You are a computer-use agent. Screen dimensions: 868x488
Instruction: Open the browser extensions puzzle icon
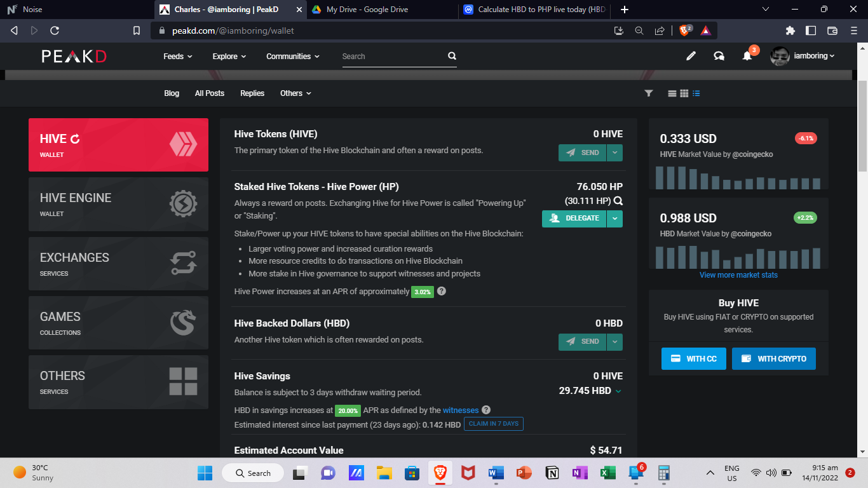click(790, 30)
